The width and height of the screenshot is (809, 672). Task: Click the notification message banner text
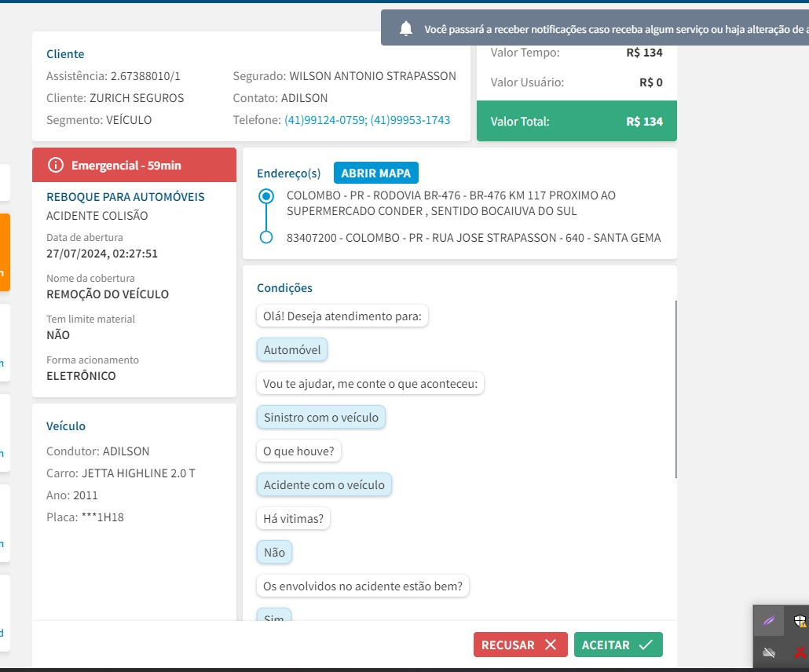coord(616,29)
